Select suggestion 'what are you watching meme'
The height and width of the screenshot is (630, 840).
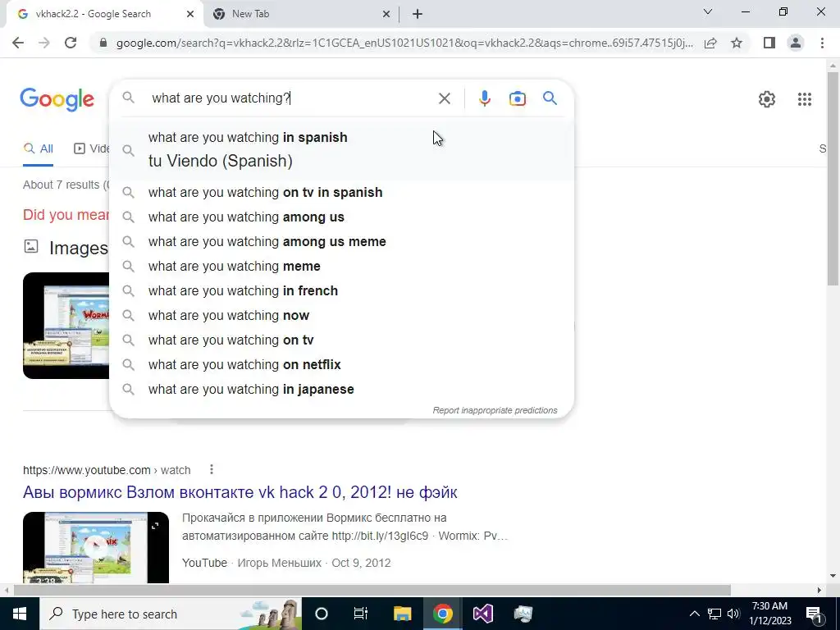341,267
